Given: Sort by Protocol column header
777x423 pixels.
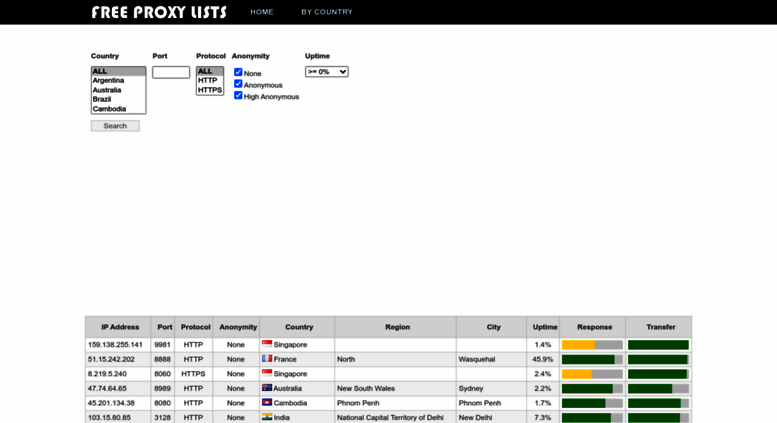Looking at the screenshot, I should pyautogui.click(x=193, y=327).
